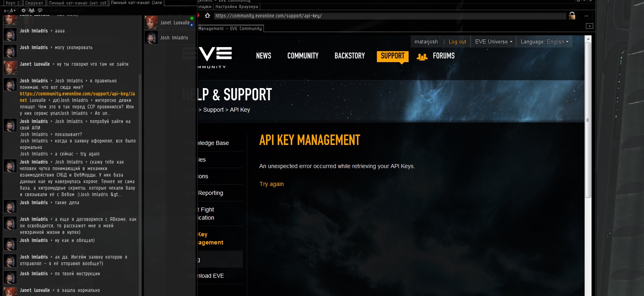Click the browser address bar URL field
The image size is (644, 296).
390,16
